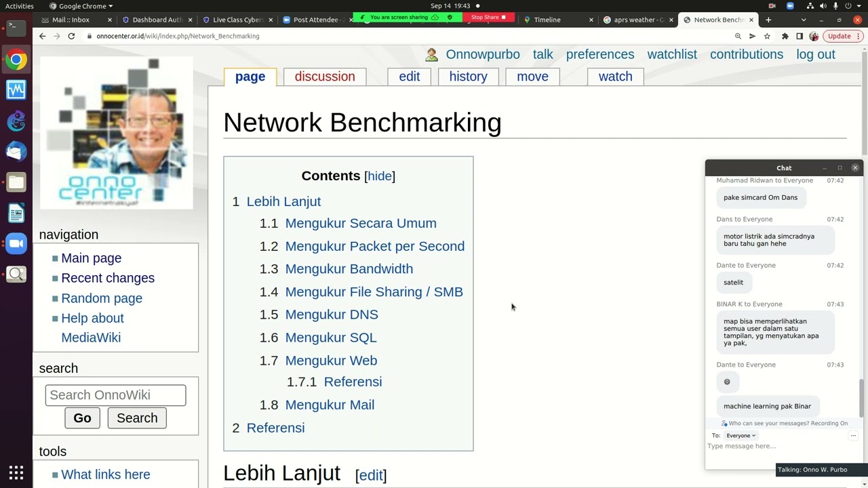This screenshot has width=868, height=488.
Task: Open the Chrome tab search chevron
Action: coord(804,20)
